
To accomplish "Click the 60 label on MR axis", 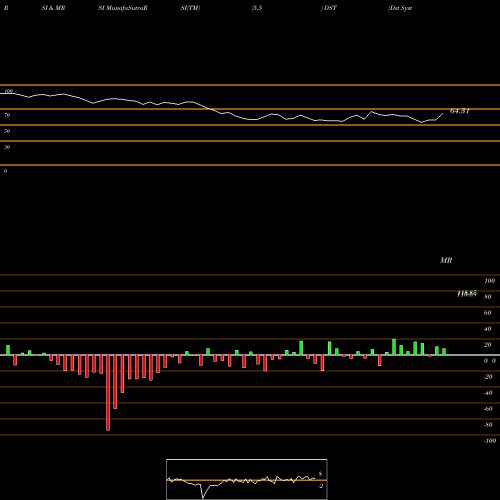I will pyautogui.click(x=488, y=313).
